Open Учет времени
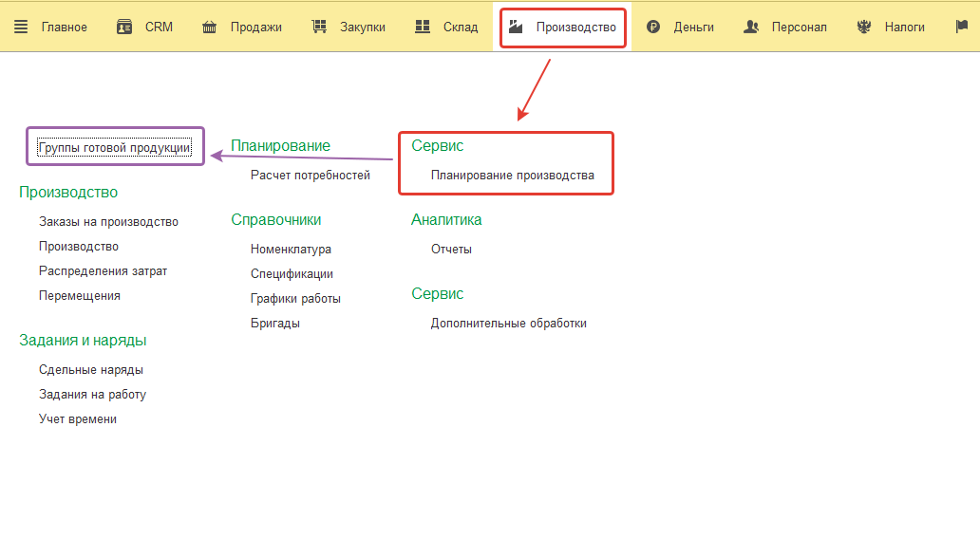Viewport: 980px width, 557px height. coord(78,419)
